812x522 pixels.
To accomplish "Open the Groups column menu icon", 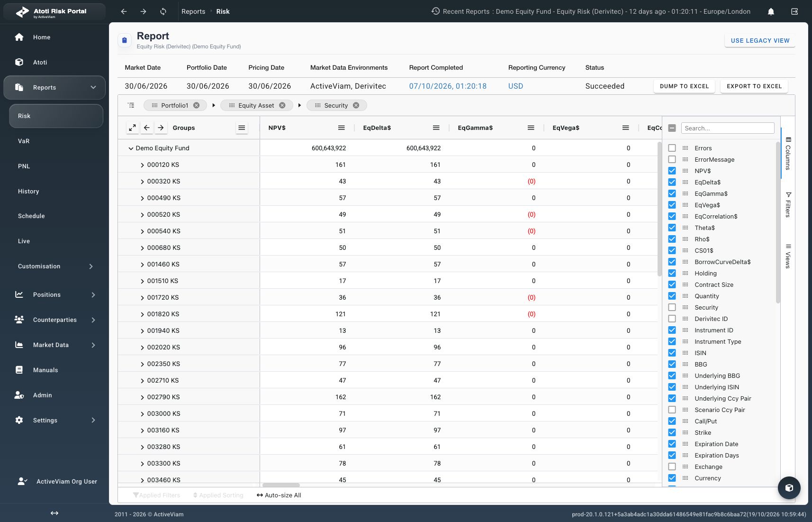I will coord(242,128).
